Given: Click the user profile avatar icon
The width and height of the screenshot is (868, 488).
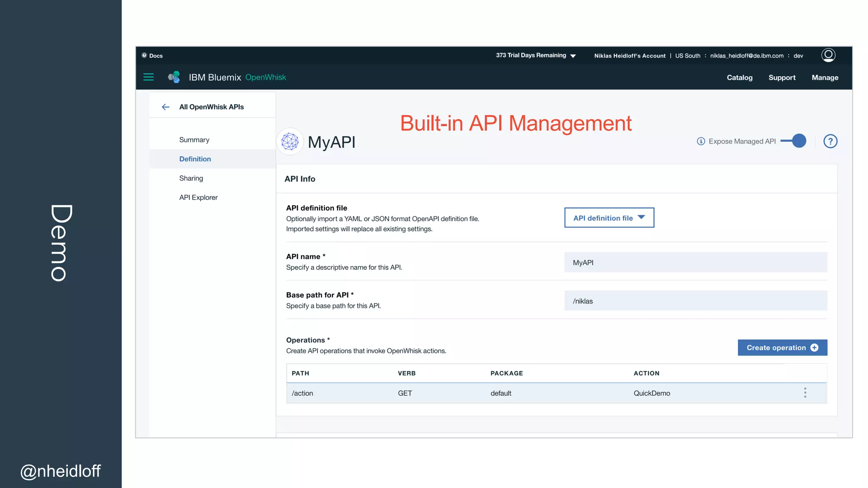Looking at the screenshot, I should click(828, 55).
